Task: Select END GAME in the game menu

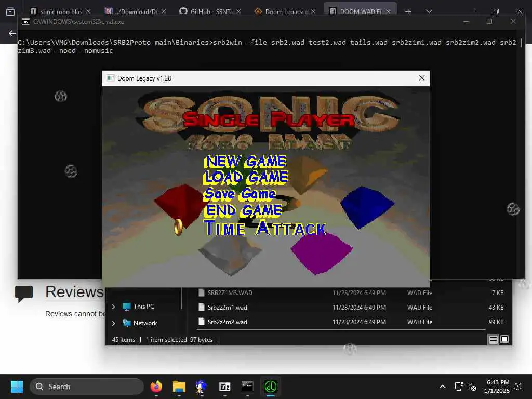Action: pos(243,210)
